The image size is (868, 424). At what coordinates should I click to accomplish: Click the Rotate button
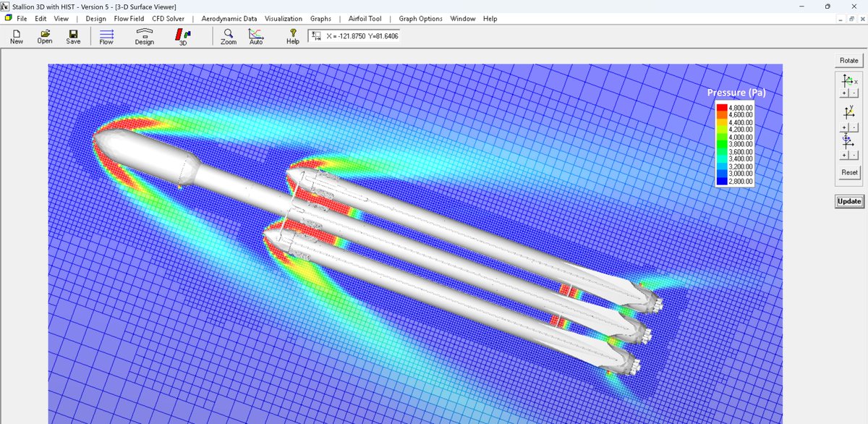(848, 60)
